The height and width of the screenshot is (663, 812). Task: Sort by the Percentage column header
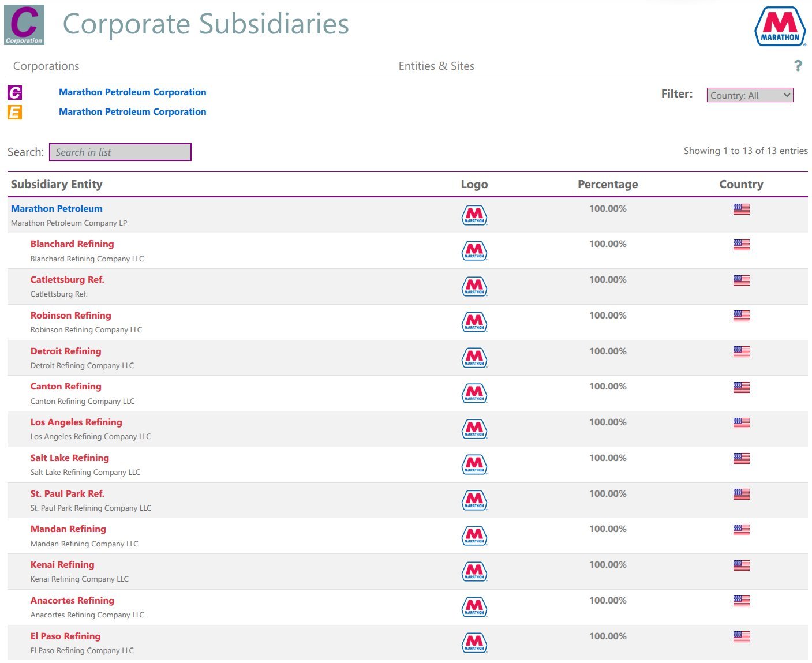(x=608, y=185)
